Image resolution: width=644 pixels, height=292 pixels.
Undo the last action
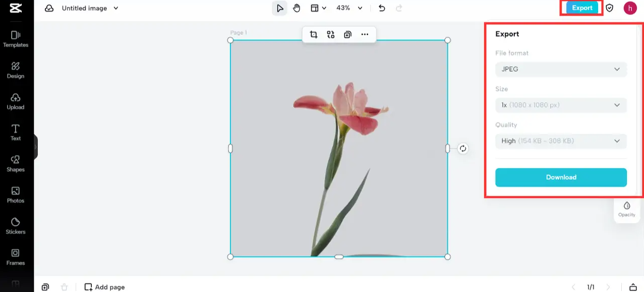pos(382,8)
